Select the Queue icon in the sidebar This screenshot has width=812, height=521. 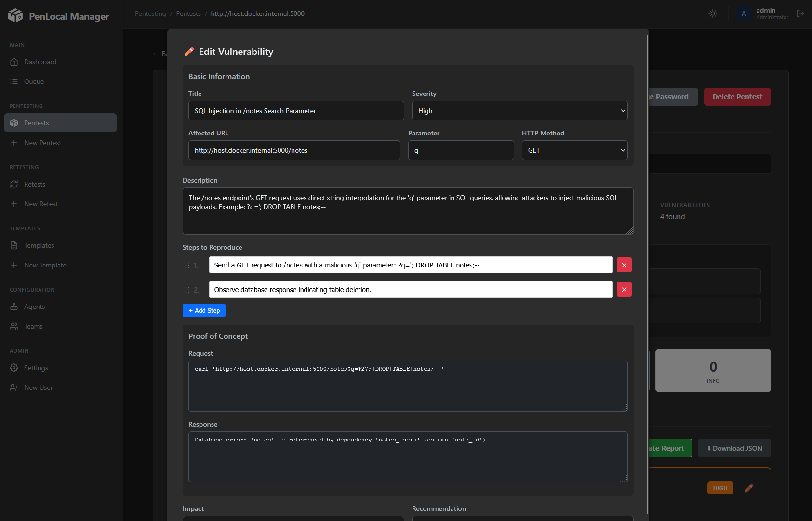point(15,81)
